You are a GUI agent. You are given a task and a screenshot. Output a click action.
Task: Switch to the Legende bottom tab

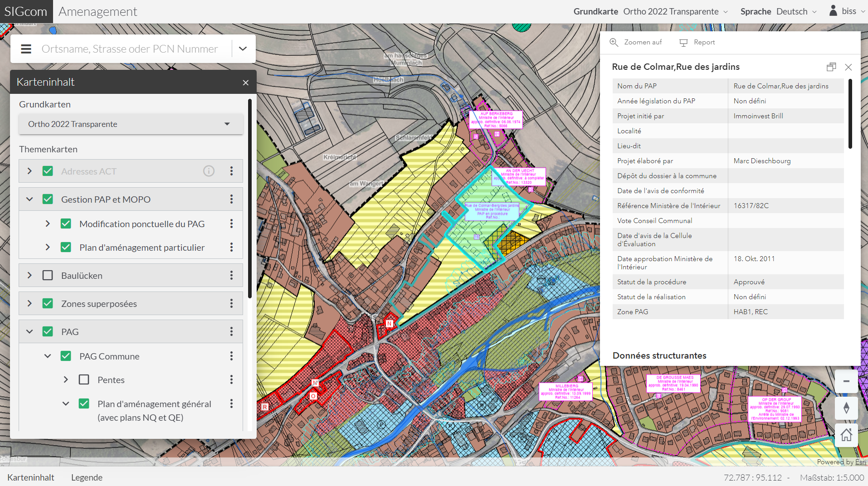click(87, 477)
